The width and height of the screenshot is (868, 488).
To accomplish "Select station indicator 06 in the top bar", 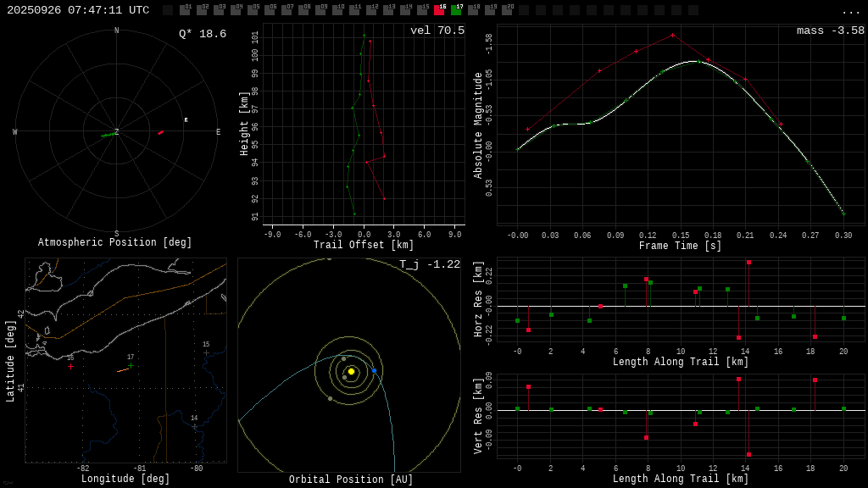I will [270, 10].
